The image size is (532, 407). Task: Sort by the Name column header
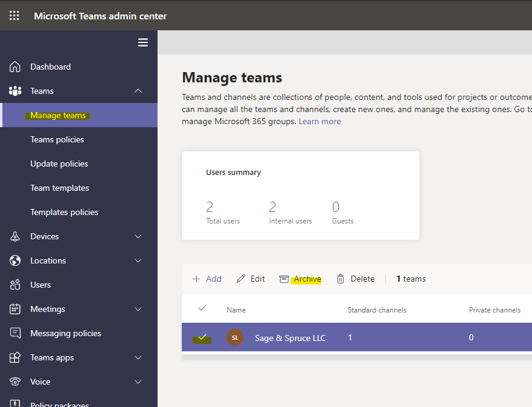point(236,310)
